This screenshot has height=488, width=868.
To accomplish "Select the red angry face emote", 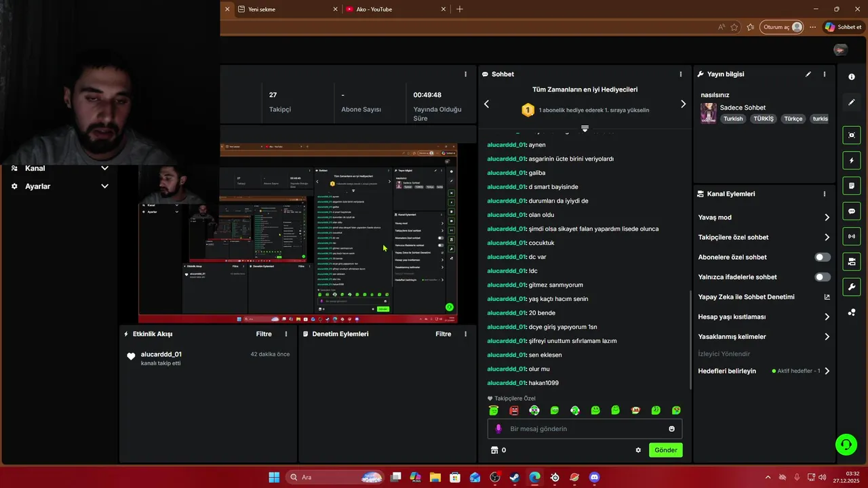I will [514, 411].
